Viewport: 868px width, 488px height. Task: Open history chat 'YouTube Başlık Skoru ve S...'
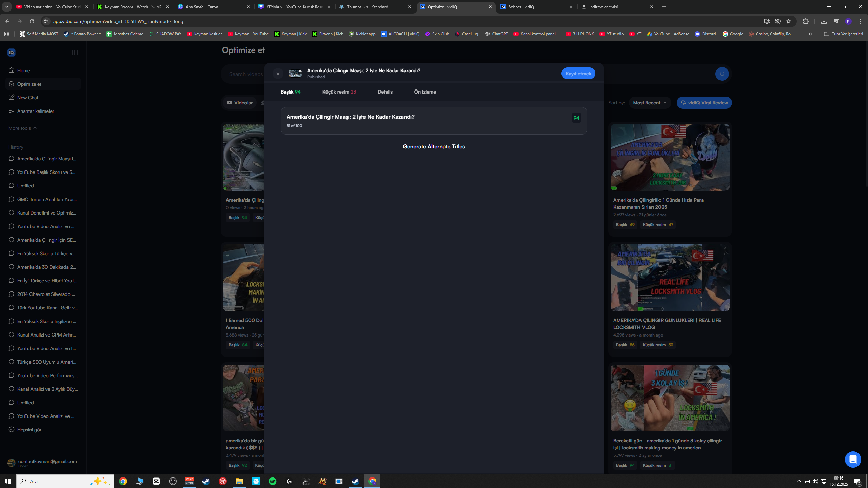tap(43, 172)
